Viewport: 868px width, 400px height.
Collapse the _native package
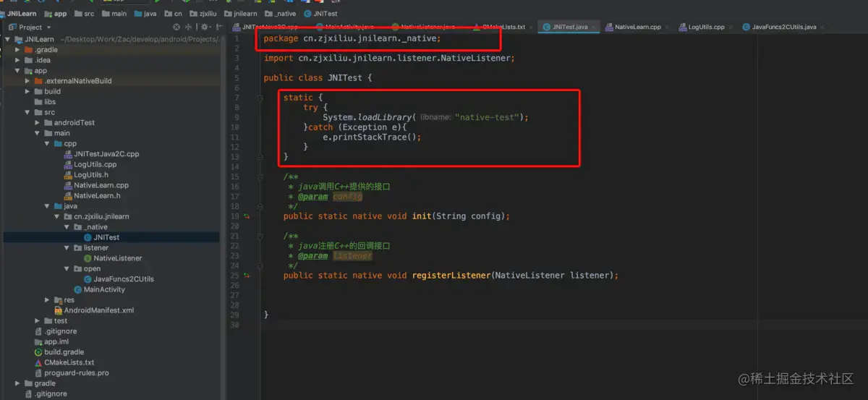67,227
